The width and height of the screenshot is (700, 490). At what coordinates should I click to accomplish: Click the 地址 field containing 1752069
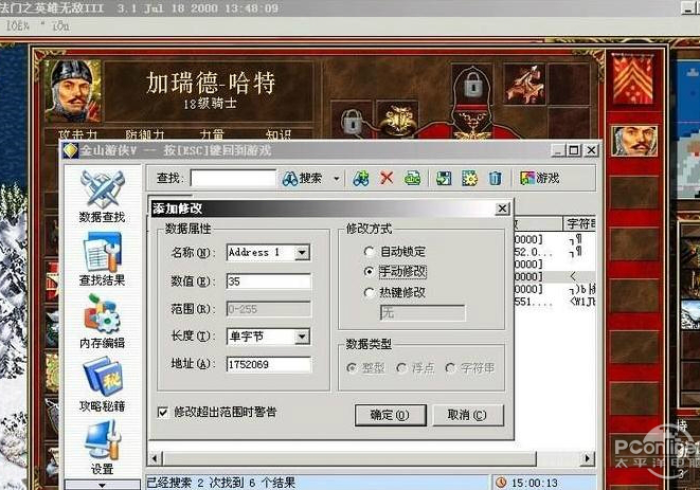tap(268, 364)
